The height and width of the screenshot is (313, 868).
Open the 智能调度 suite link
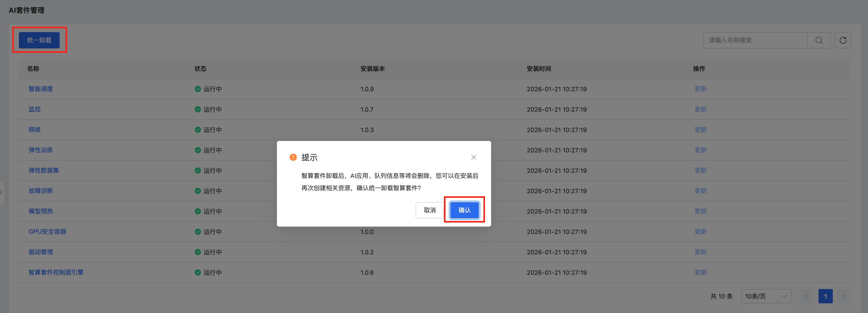(41, 89)
